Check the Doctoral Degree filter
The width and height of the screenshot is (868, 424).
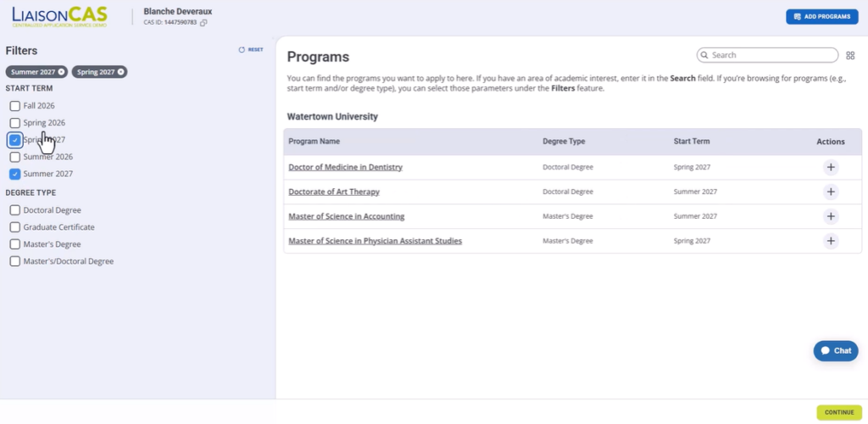[x=15, y=210]
